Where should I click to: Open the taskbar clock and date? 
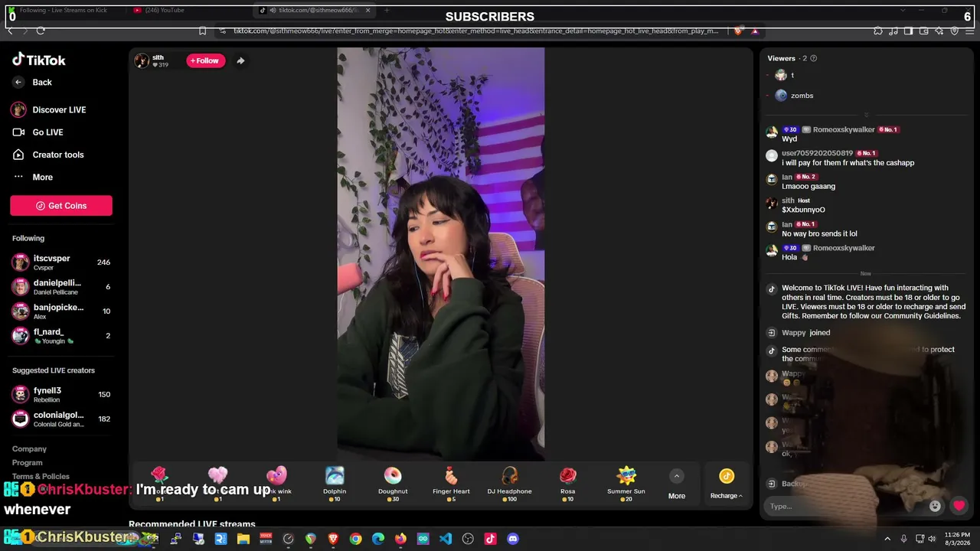[957, 539]
